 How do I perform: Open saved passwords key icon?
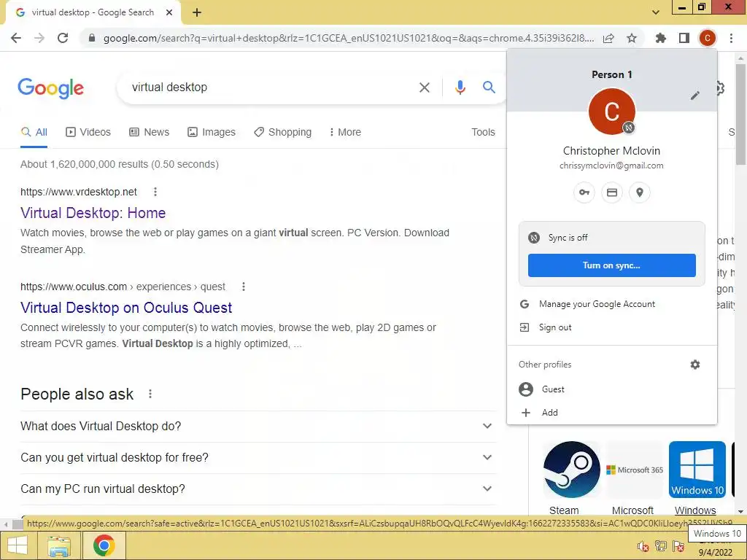click(x=584, y=192)
